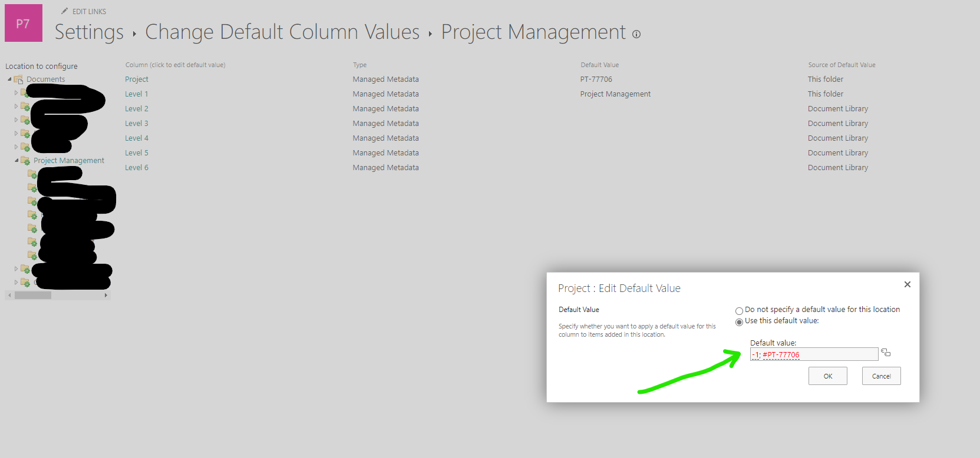The width and height of the screenshot is (980, 458).
Task: Click the EDIT LINKS pencil icon
Action: (64, 10)
